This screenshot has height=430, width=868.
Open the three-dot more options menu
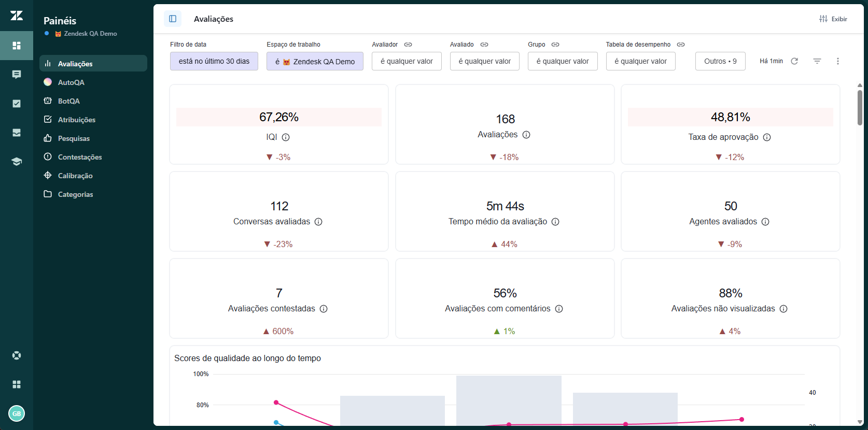point(838,61)
